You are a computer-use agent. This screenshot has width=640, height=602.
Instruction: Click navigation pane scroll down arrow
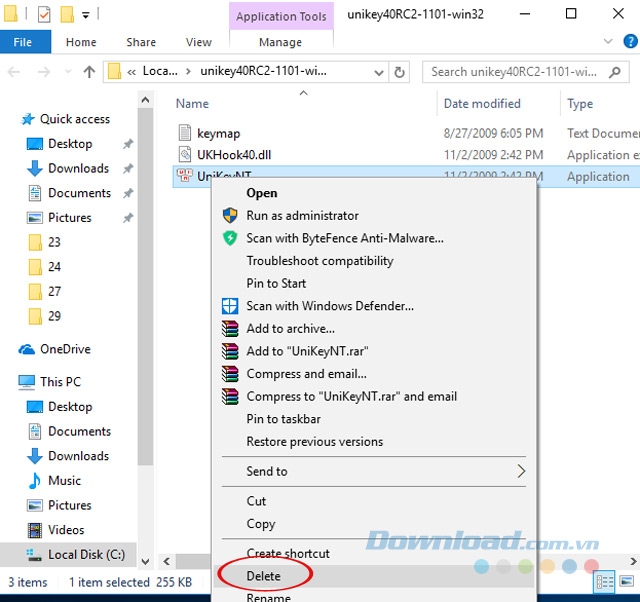(145, 562)
